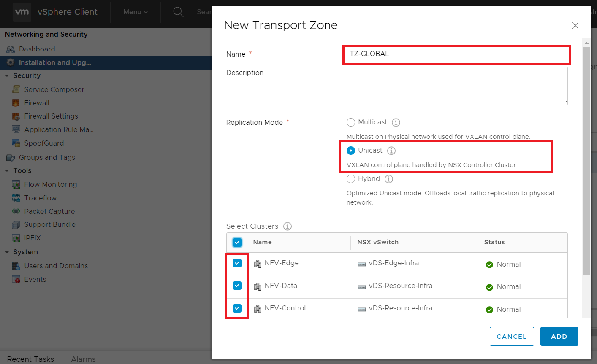The image size is (597, 364).
Task: Open the Menu dropdown
Action: pyautogui.click(x=136, y=12)
